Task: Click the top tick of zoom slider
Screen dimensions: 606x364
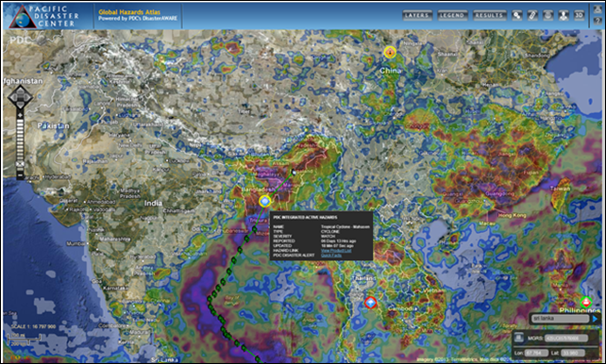Action: [x=20, y=122]
